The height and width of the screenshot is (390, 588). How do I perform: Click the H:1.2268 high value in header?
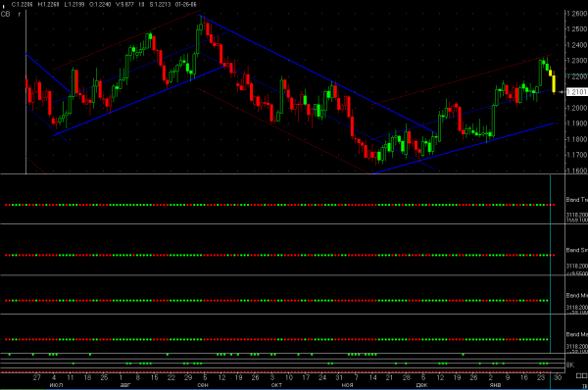tap(49, 5)
